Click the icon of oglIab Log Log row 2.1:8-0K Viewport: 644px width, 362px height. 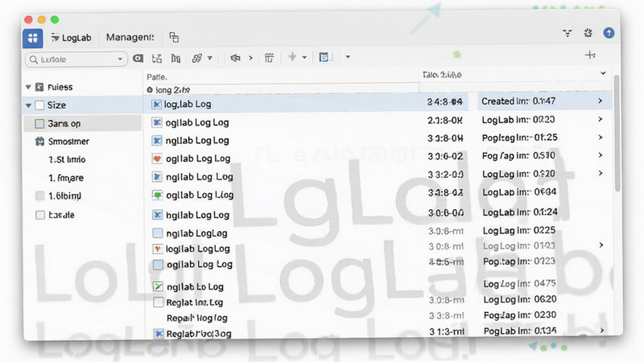click(156, 122)
